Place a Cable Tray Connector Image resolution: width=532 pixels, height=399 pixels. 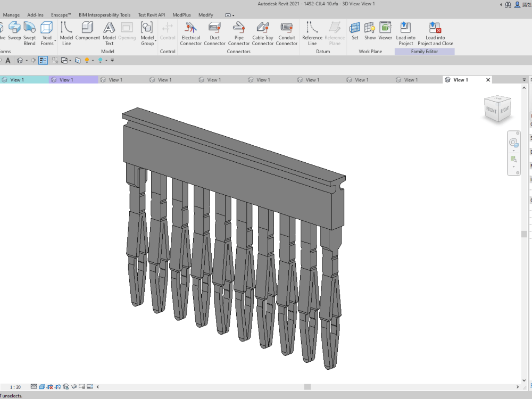point(262,33)
